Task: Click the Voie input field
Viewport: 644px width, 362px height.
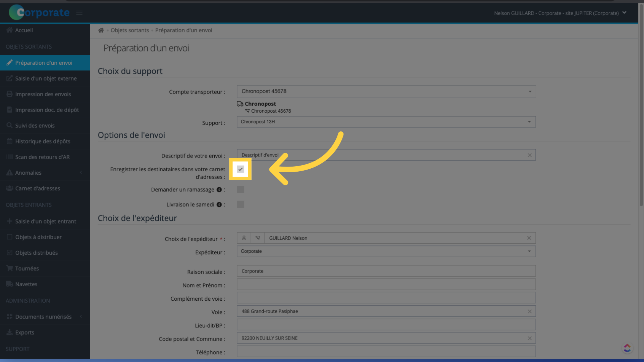Action: tap(386, 311)
